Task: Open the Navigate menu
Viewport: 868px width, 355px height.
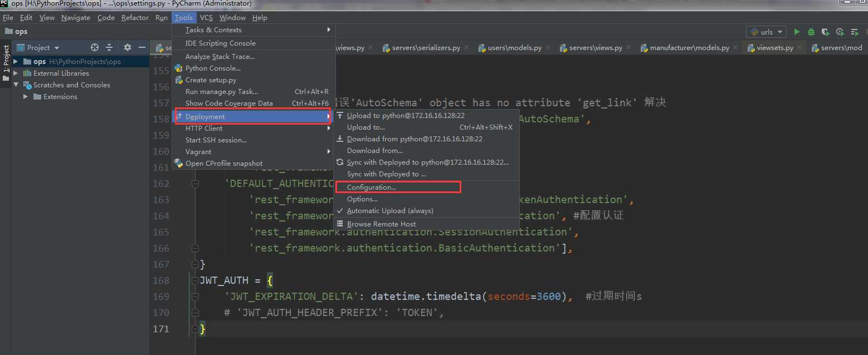Action: click(x=76, y=18)
